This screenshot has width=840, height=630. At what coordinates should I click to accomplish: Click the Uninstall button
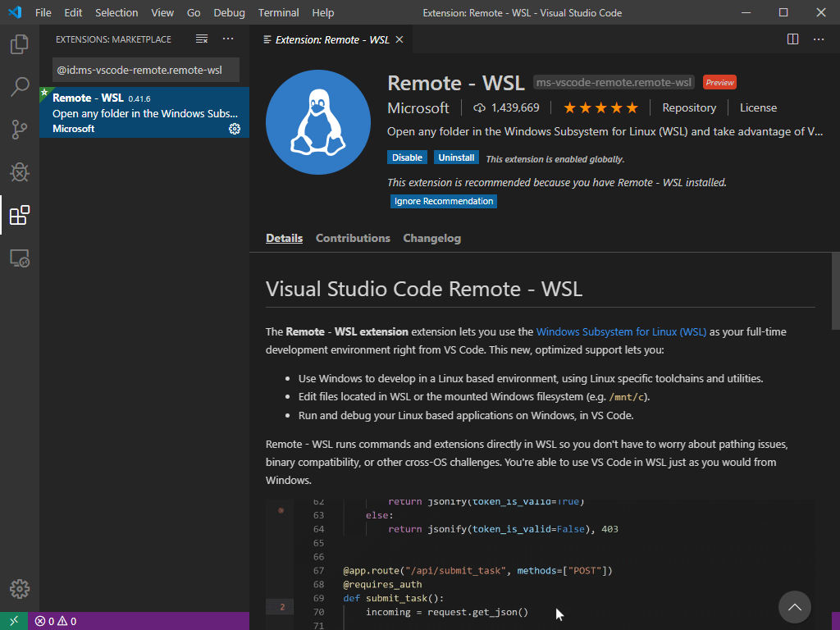click(x=456, y=157)
